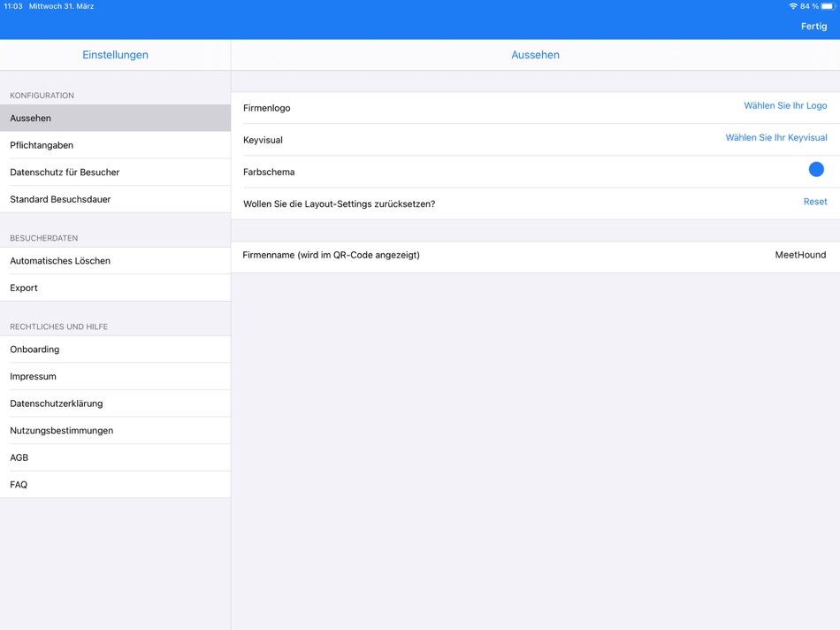The width and height of the screenshot is (840, 630).
Task: Open the Export section
Action: pyautogui.click(x=24, y=288)
